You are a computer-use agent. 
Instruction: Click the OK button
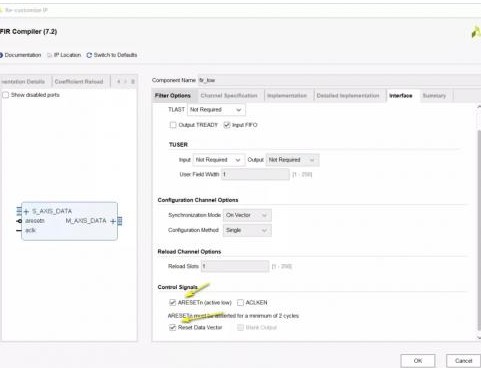point(418,361)
